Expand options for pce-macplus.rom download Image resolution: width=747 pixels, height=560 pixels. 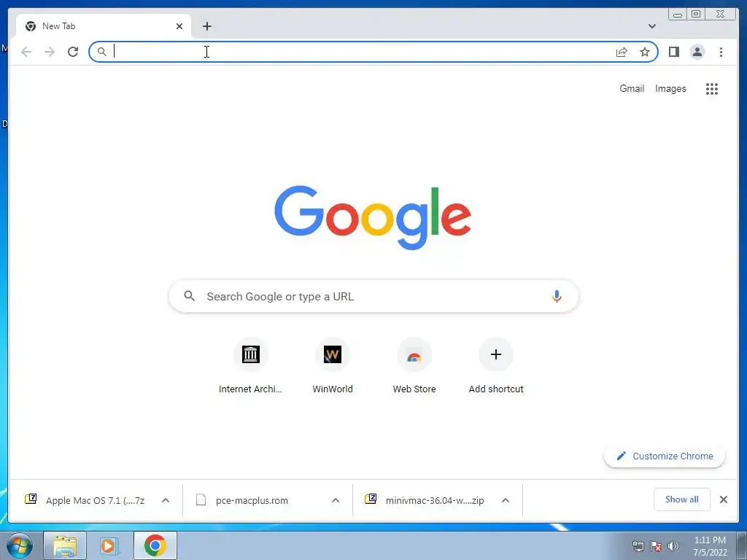[336, 500]
